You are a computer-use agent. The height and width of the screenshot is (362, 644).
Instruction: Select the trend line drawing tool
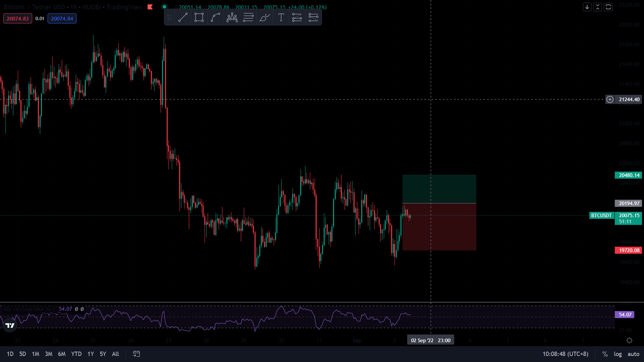(182, 17)
